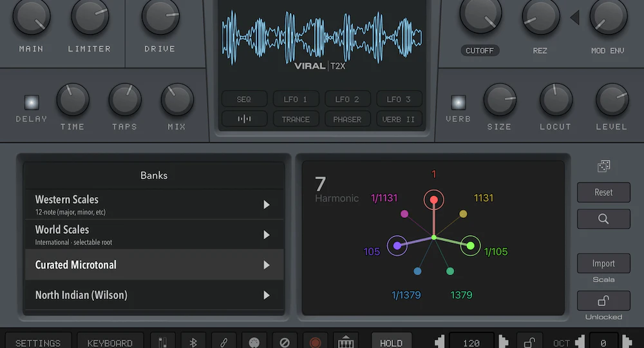Click the reverb LOCUT knob

(556, 99)
